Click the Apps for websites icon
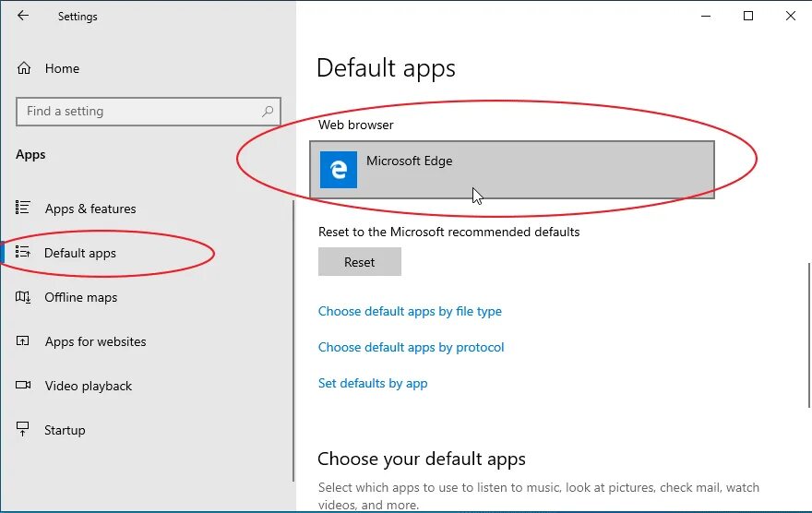The height and width of the screenshot is (513, 812). pos(24,341)
